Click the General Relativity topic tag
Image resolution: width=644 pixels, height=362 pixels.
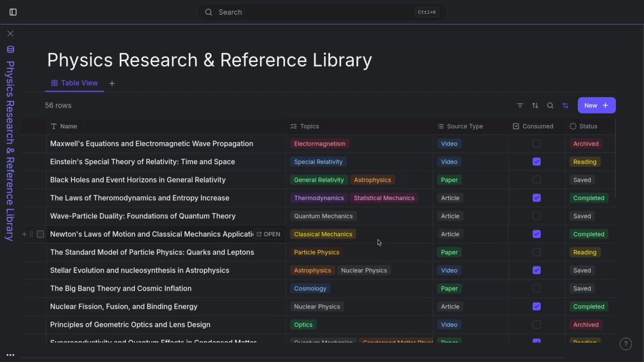pos(319,180)
